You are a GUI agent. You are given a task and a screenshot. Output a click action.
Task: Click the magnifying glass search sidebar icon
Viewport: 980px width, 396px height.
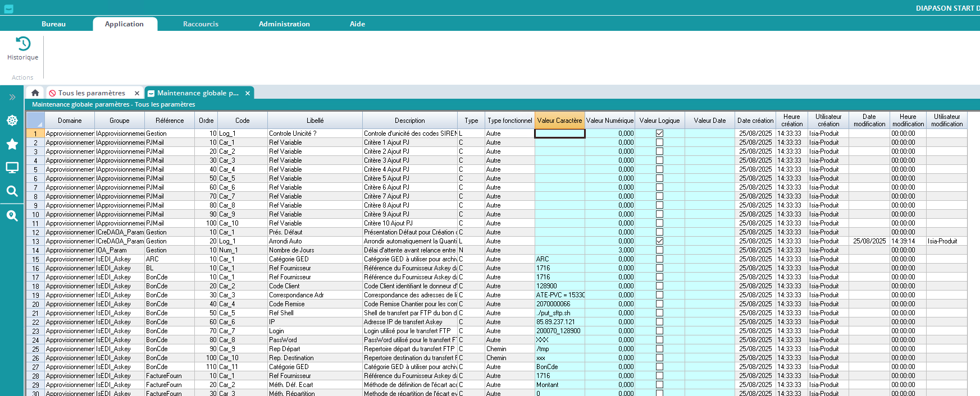tap(12, 191)
